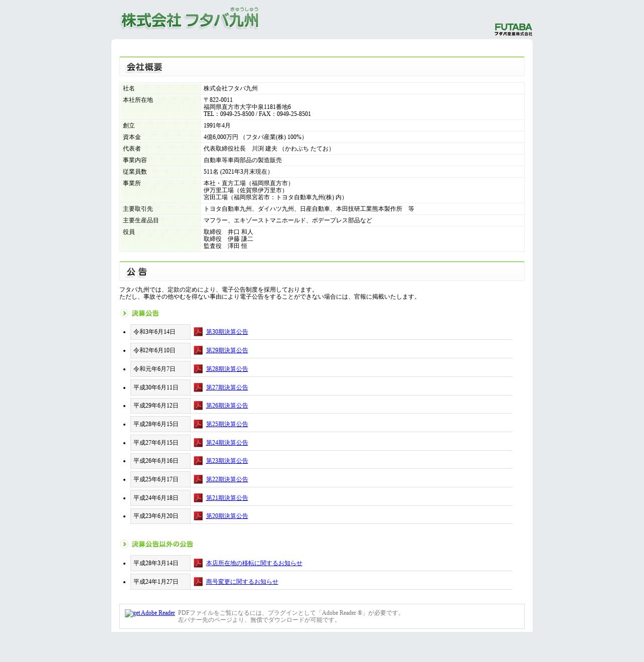Click the date 平成24年6月18日

tap(156, 498)
